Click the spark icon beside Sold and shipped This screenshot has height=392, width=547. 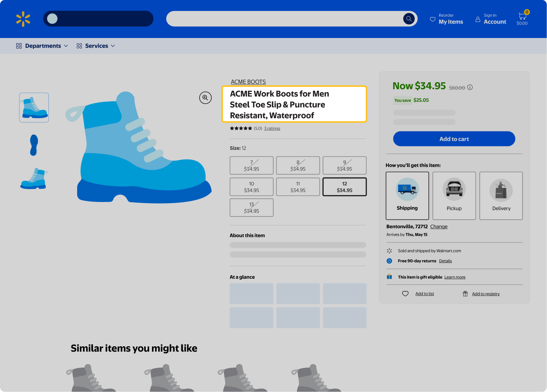point(389,251)
